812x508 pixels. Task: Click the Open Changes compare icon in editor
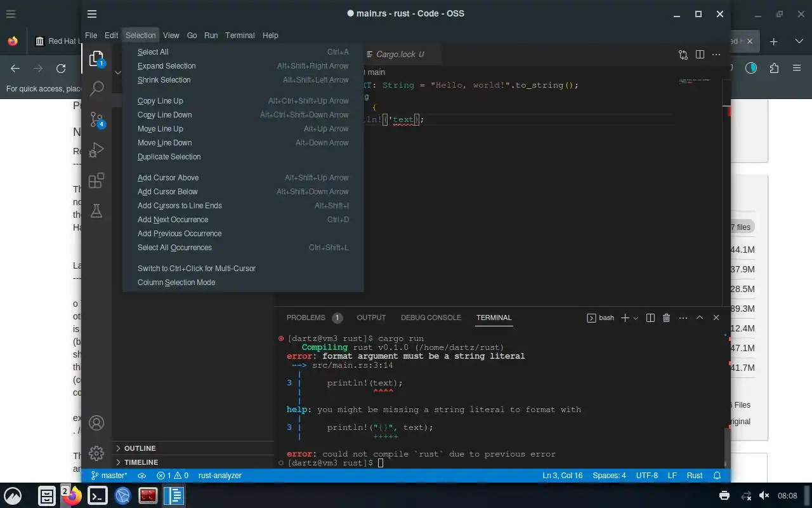(x=683, y=55)
